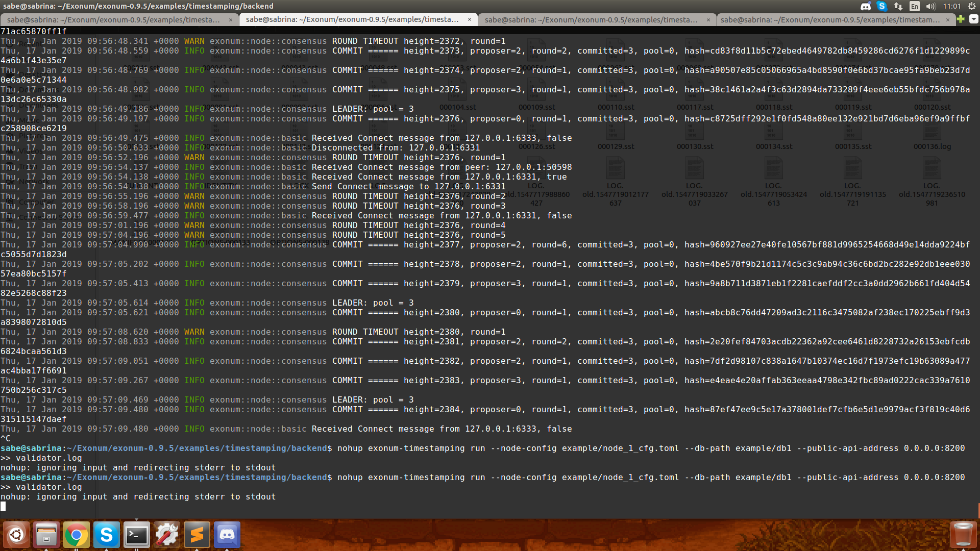
Task: Click the 11:01 clock to show the calendar
Action: coord(950,6)
